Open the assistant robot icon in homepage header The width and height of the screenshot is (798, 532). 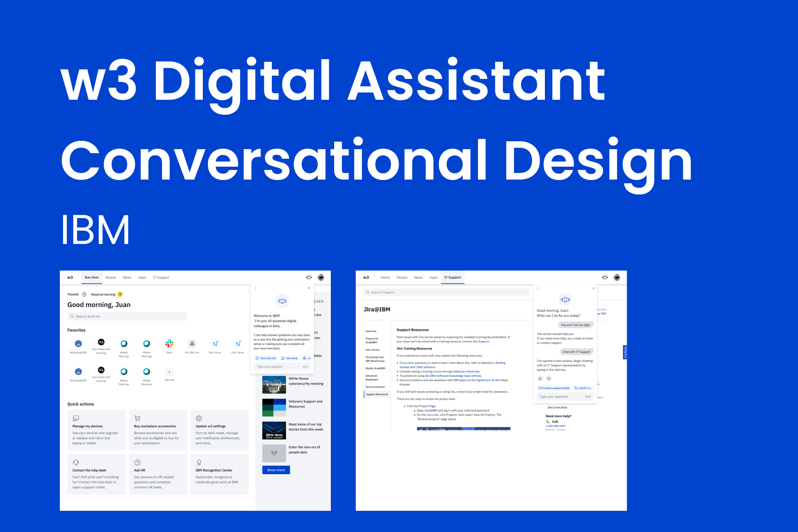[x=309, y=277]
